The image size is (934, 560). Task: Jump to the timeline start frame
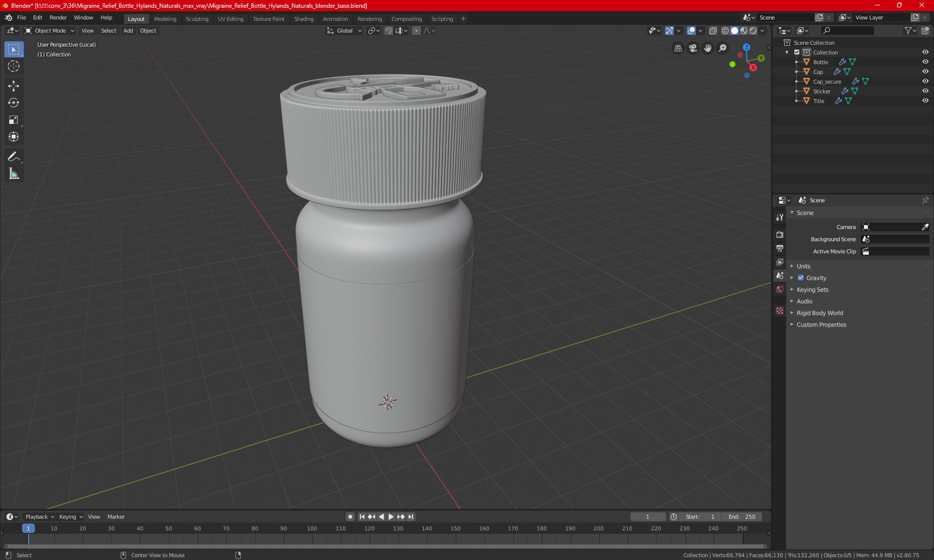click(x=362, y=517)
